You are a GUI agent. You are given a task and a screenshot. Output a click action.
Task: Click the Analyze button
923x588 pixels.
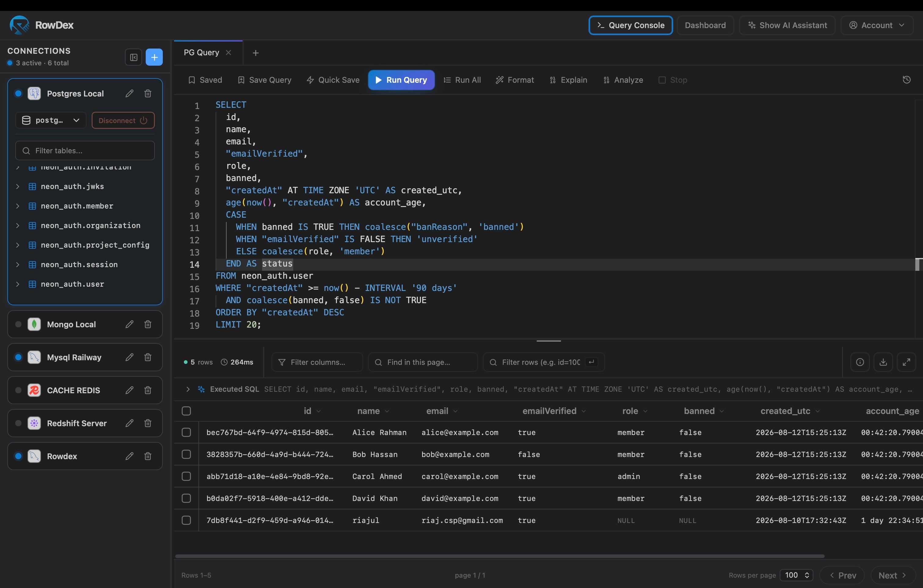[623, 80]
